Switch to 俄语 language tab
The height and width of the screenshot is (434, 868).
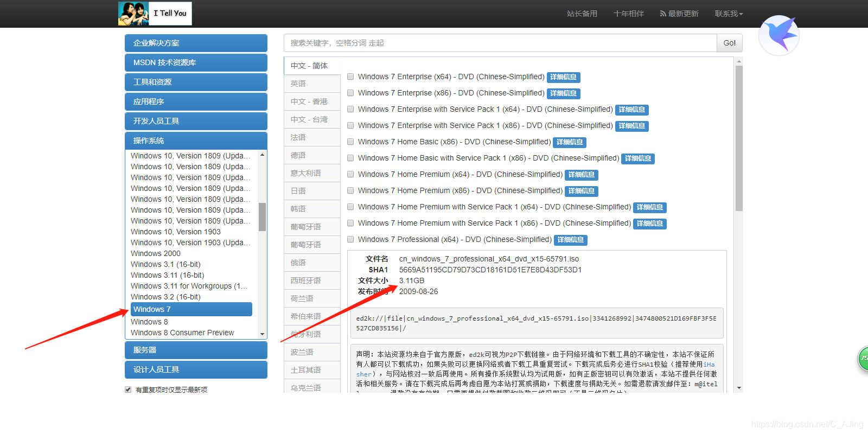coord(312,263)
